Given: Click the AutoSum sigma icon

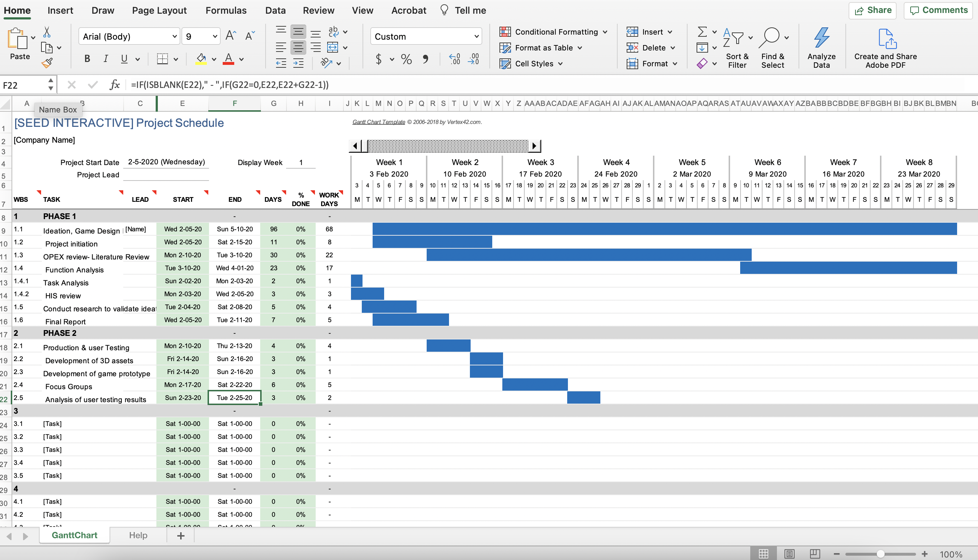Looking at the screenshot, I should pyautogui.click(x=702, y=32).
